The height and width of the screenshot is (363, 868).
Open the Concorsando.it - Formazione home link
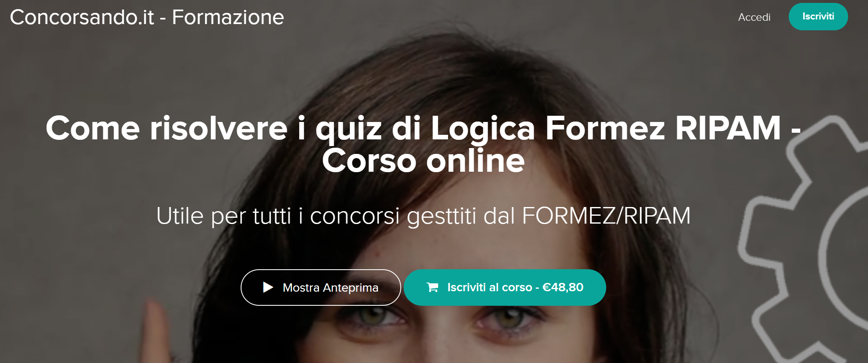tap(147, 17)
